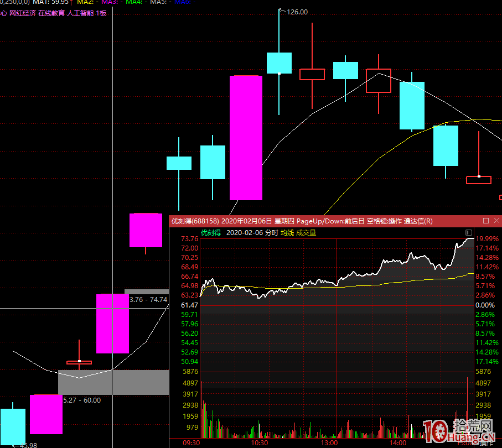Screen dimensions: 502x448
Task: Click the MA5 indicator label
Action: [161, 2]
